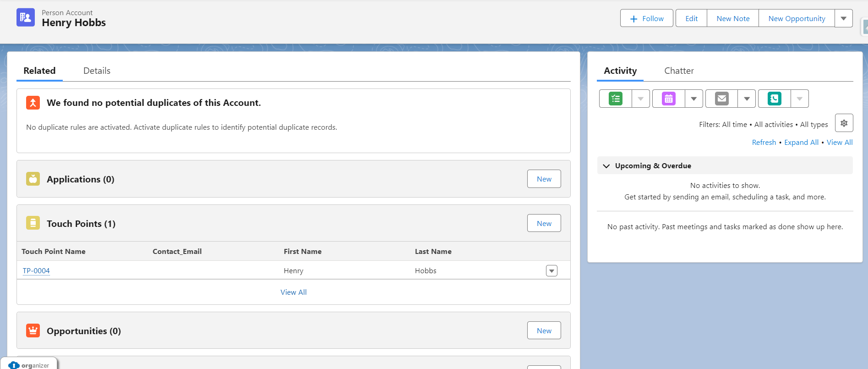The height and width of the screenshot is (369, 868).
Task: Open activity timeline settings gear
Action: 844,123
